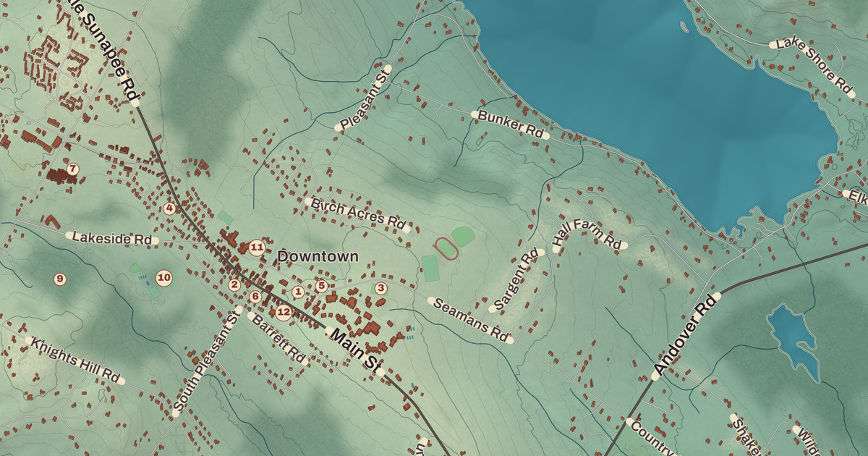Select map marker number 4
868x456 pixels.
coord(169,208)
